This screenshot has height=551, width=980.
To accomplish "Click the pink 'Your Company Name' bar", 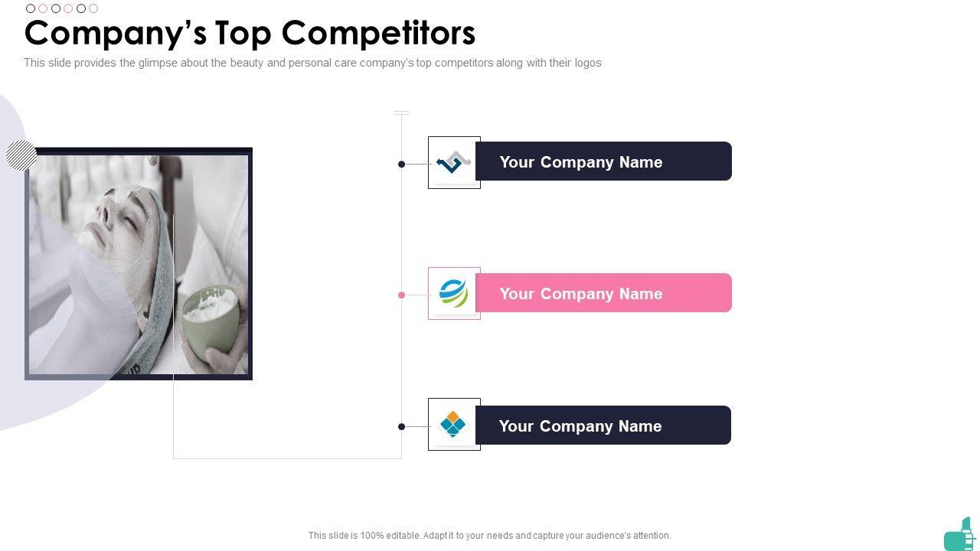I will click(603, 293).
